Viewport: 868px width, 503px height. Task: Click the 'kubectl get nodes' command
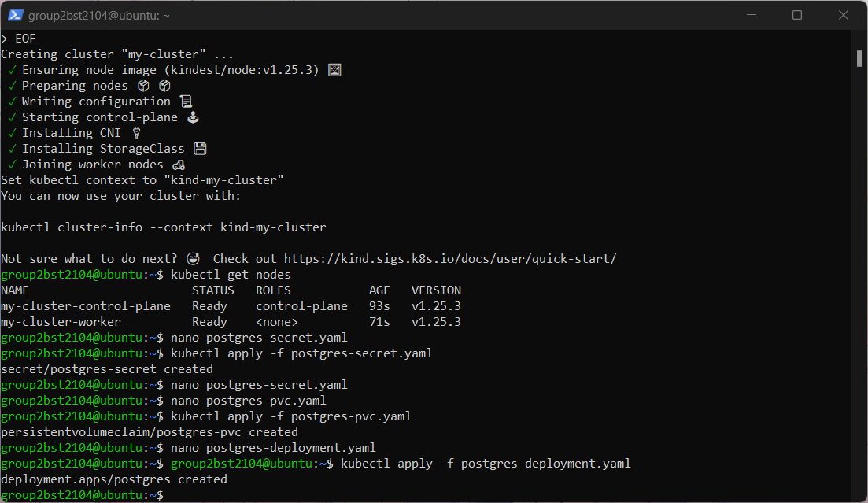tap(231, 275)
